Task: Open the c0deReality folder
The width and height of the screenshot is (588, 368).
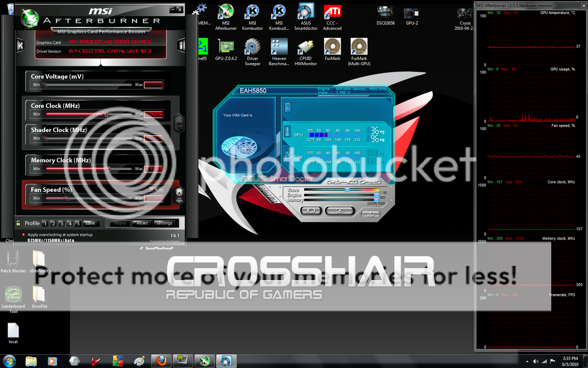Action: coord(40,262)
